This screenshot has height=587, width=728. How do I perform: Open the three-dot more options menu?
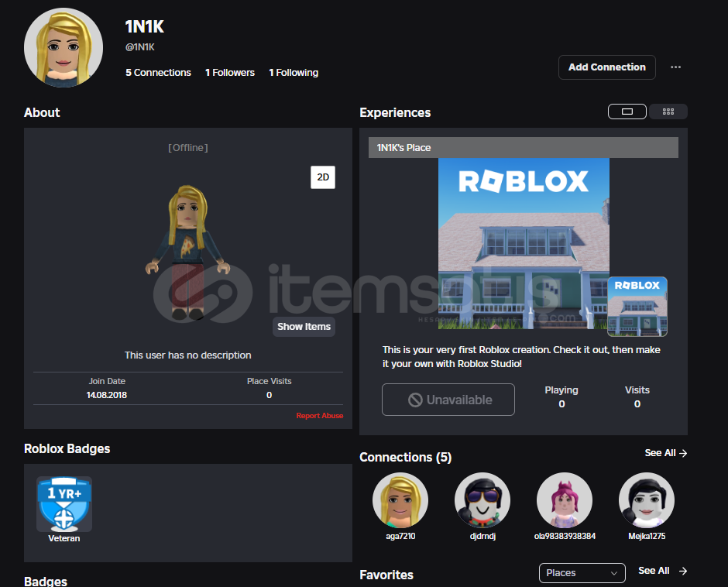(x=675, y=67)
